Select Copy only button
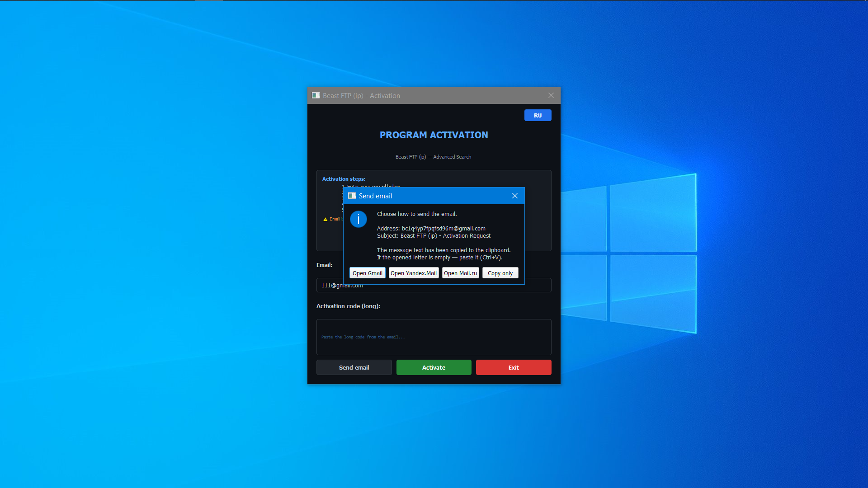The height and width of the screenshot is (488, 868). click(500, 273)
